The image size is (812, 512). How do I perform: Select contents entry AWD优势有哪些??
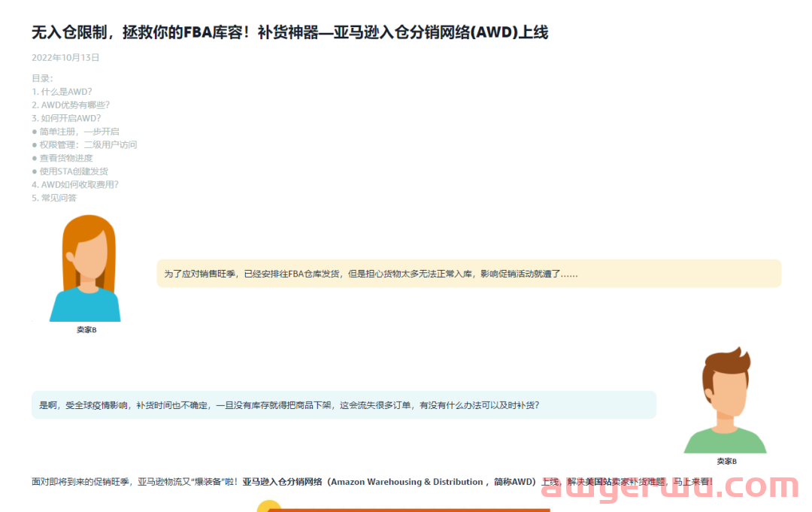pyautogui.click(x=71, y=105)
